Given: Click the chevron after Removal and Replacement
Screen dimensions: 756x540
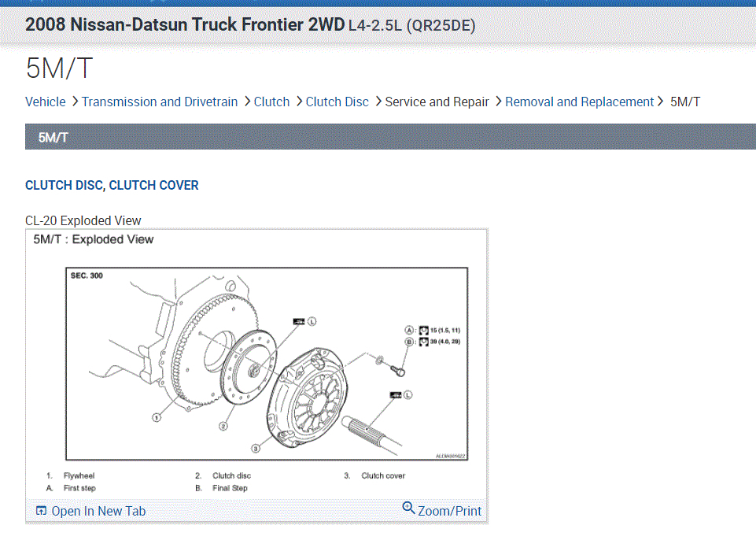Looking at the screenshot, I should coord(661,102).
